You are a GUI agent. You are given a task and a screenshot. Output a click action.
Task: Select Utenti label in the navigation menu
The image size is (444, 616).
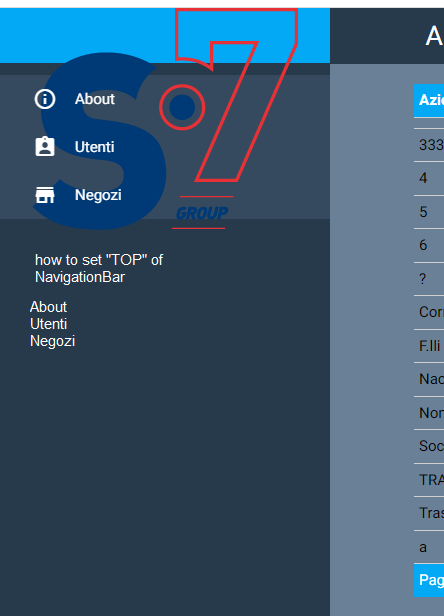tap(94, 147)
